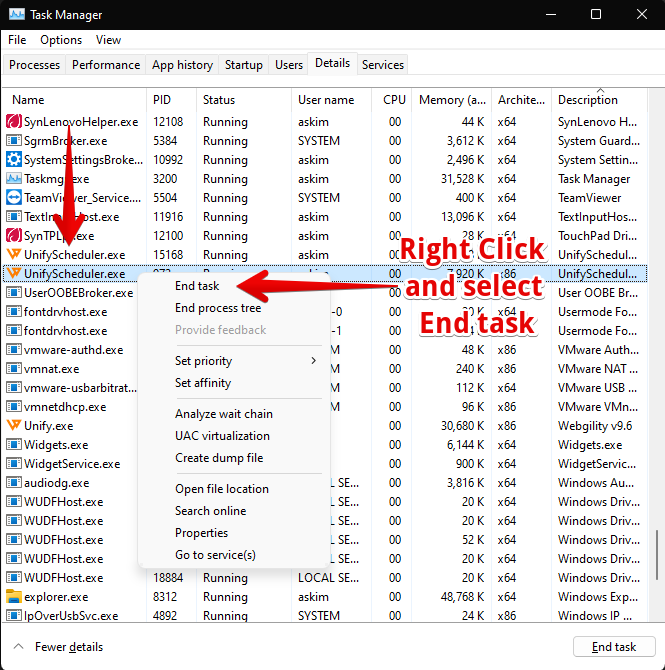This screenshot has width=665, height=670.
Task: Open the Options menu
Action: (61, 40)
